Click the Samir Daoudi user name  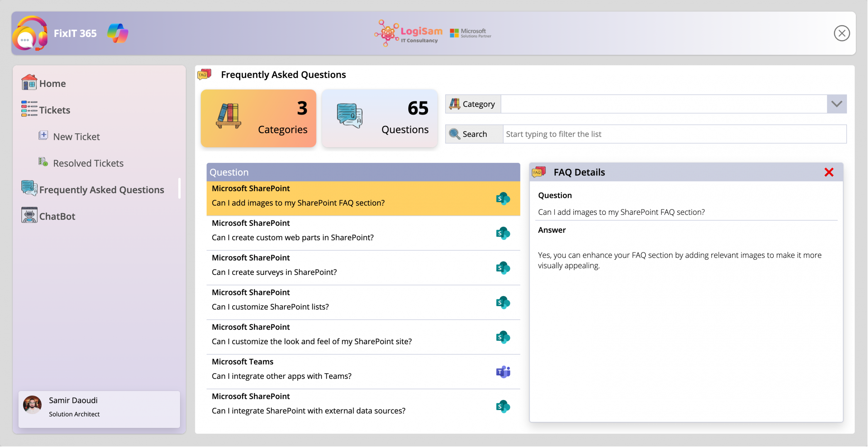click(73, 400)
